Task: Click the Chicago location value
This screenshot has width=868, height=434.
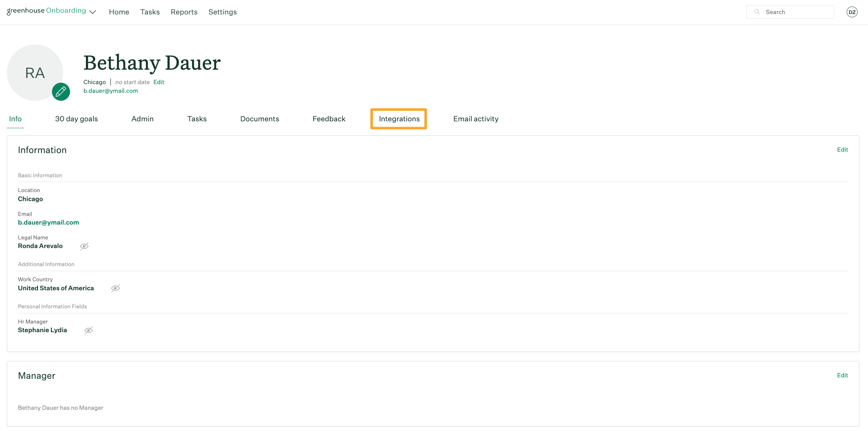Action: coord(30,199)
